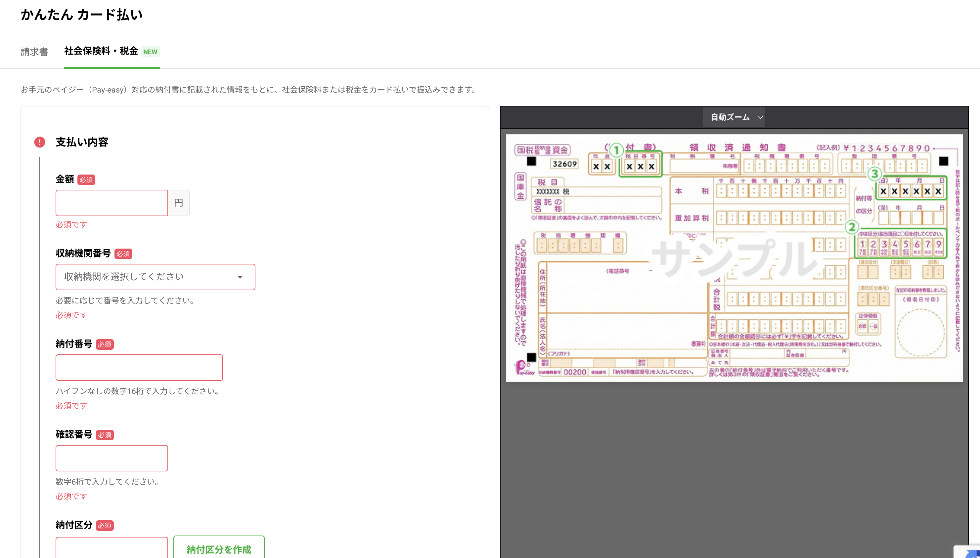Click the サンプル payment slip image
The height and width of the screenshot is (558, 980).
tap(734, 258)
